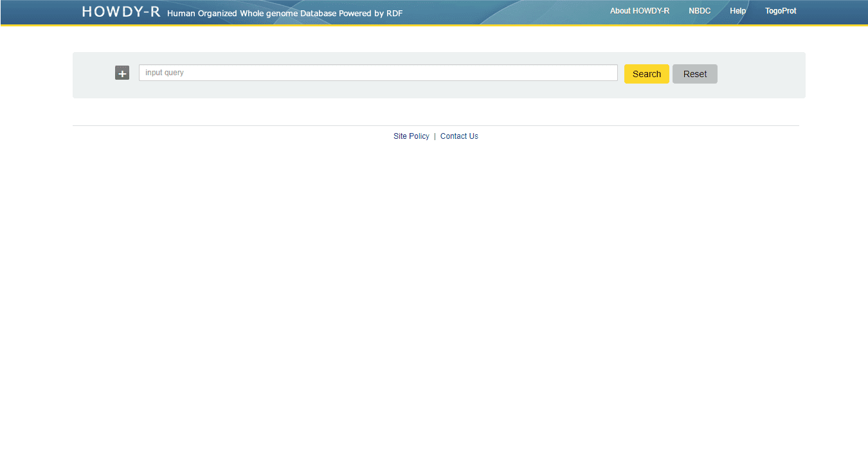Screen dimensions: 868x450
Task: Go to the NBDC link in header
Action: click(x=700, y=11)
